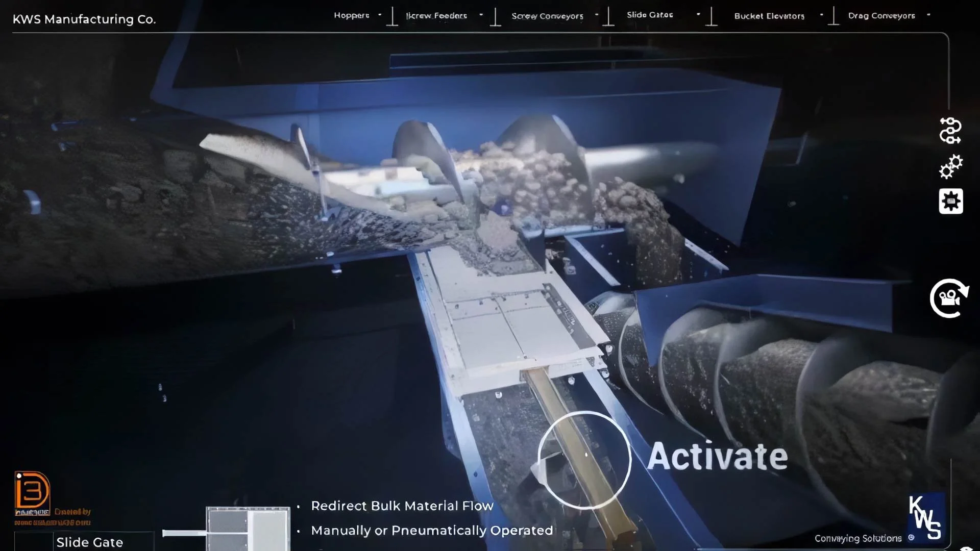This screenshot has width=980, height=551.
Task: Click the circular Activate hotspot
Action: pos(585,459)
